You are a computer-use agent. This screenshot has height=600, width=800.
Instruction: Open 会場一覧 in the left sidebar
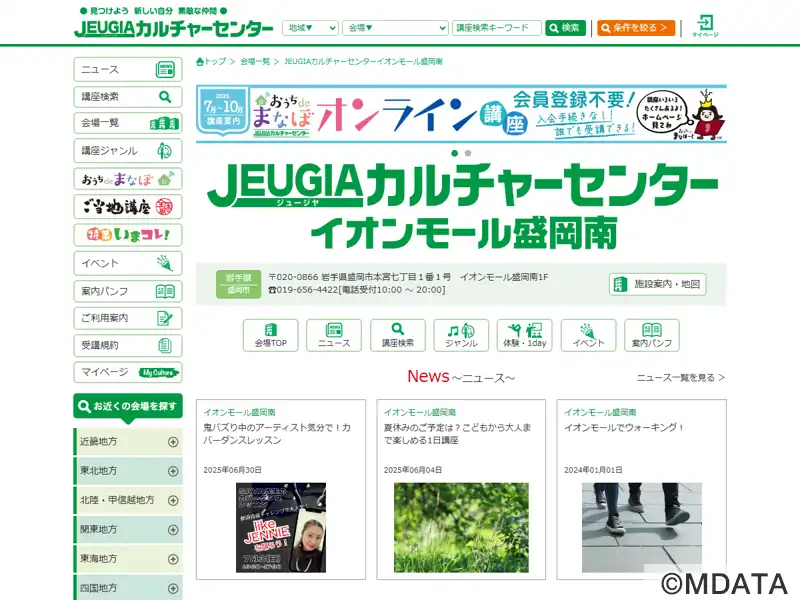click(x=128, y=123)
